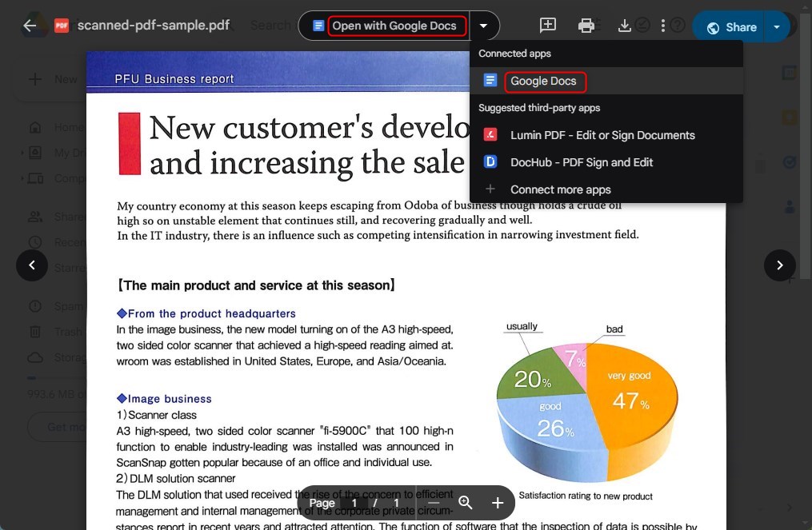Screen dimensions: 812x530
Task: Choose Lumin PDF from suggested apps
Action: click(602, 134)
